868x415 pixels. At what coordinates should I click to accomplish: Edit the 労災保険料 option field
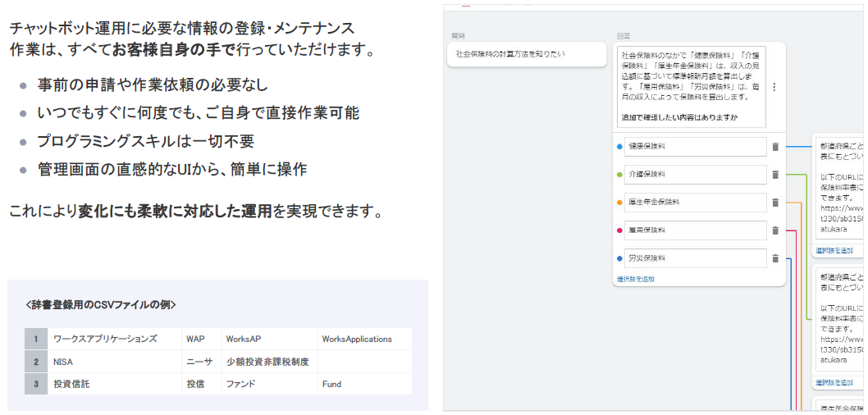[x=695, y=258]
